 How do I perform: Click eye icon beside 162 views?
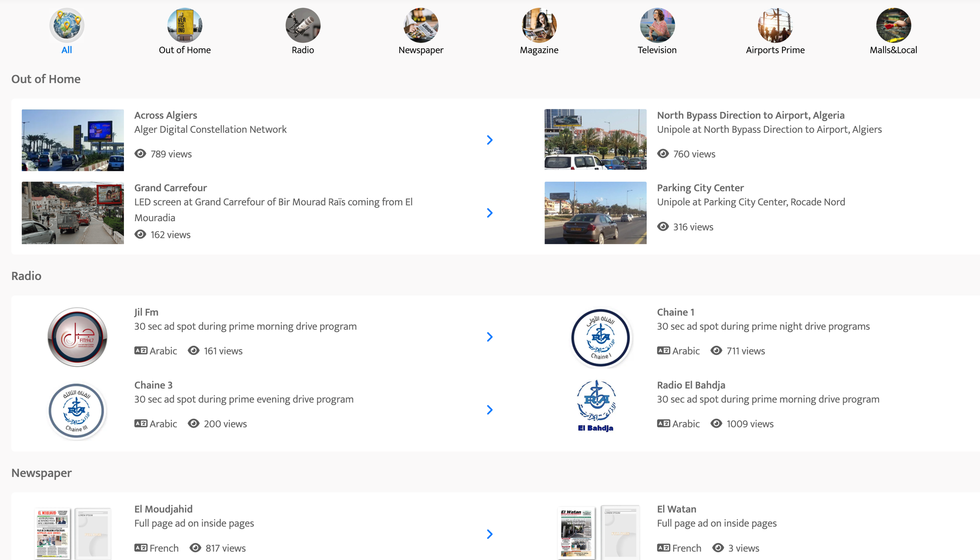click(140, 234)
